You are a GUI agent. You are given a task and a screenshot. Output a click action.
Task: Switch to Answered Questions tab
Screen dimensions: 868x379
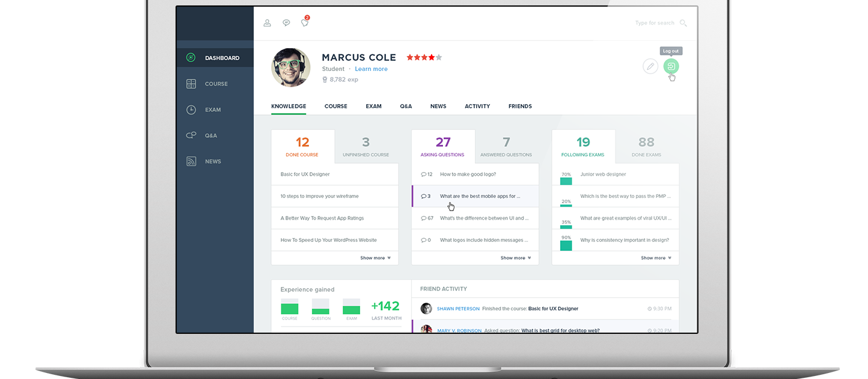point(506,147)
